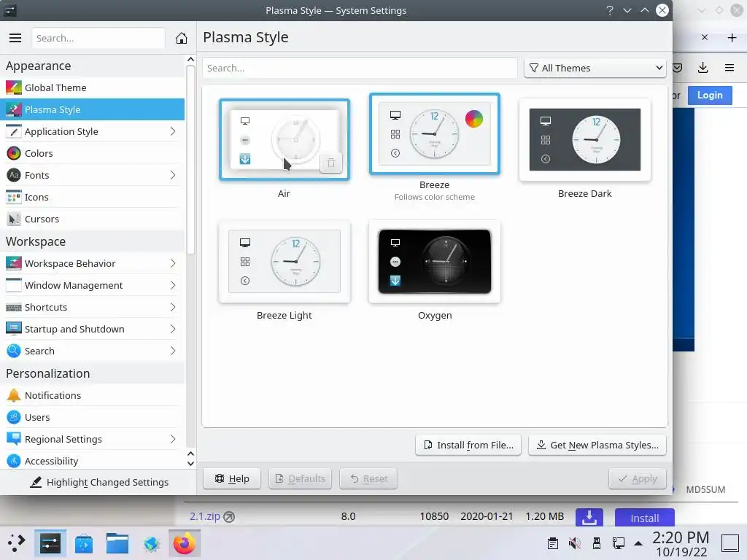Click the sidebar search field
This screenshot has width=747, height=560.
(98, 38)
